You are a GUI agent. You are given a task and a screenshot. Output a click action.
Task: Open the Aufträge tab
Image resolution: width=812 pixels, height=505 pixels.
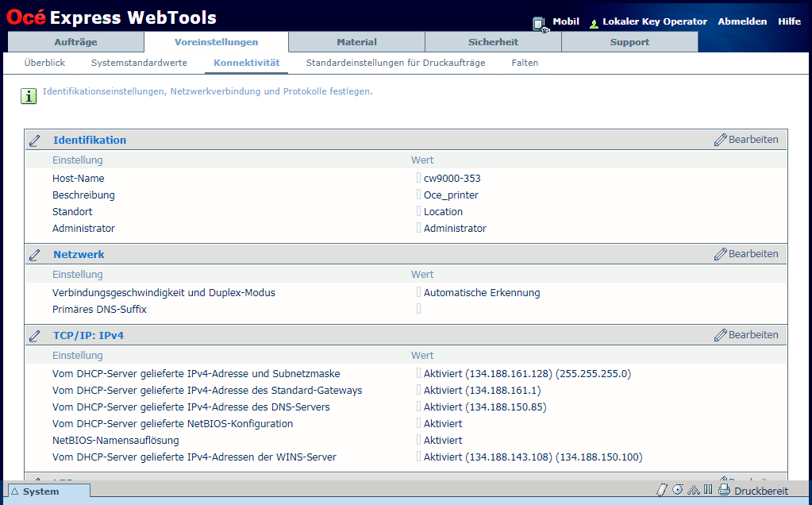[x=76, y=42]
